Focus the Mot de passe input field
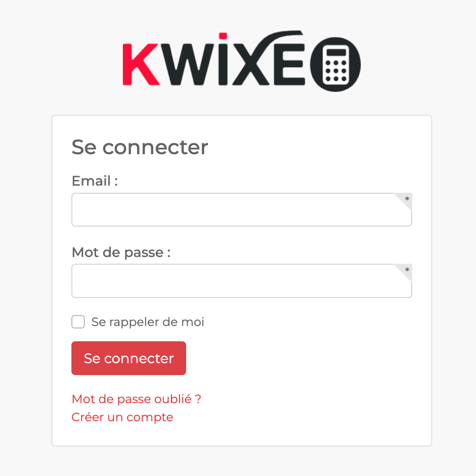The image size is (476, 476). [x=242, y=281]
